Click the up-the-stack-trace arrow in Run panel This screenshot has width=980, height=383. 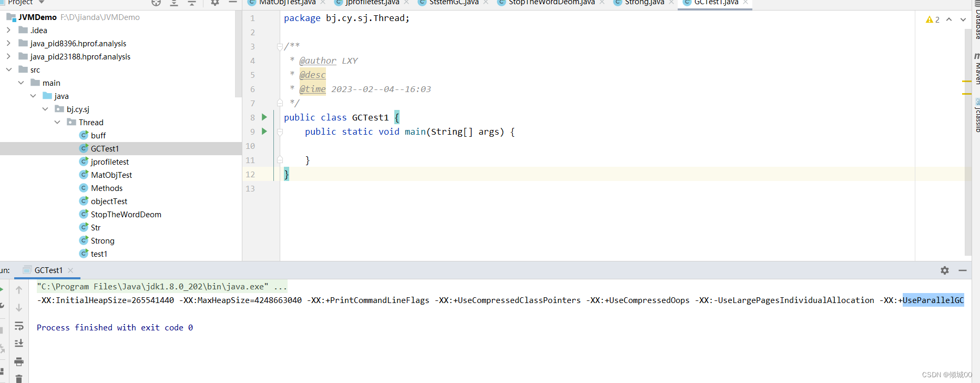19,290
